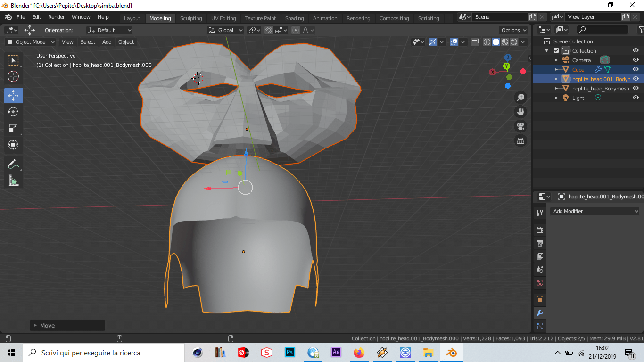Open the Object Mode dropdown
The width and height of the screenshot is (644, 362).
pyautogui.click(x=30, y=42)
